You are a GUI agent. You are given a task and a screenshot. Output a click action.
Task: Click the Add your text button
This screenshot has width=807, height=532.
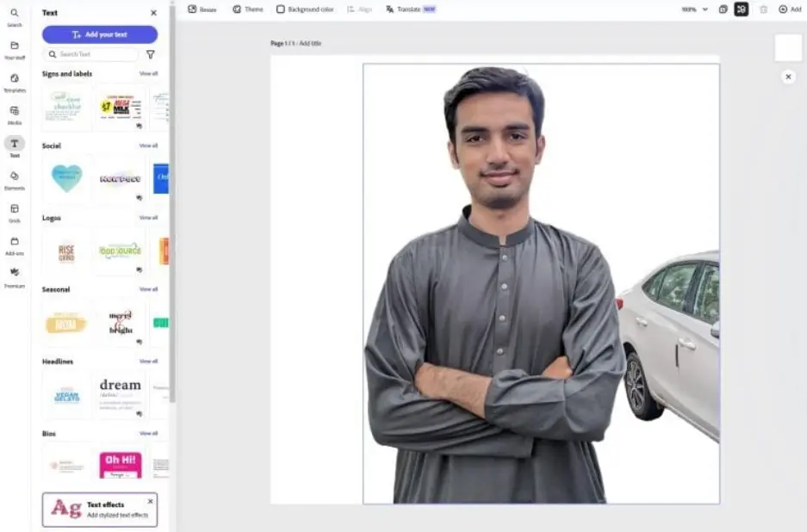[x=100, y=34]
